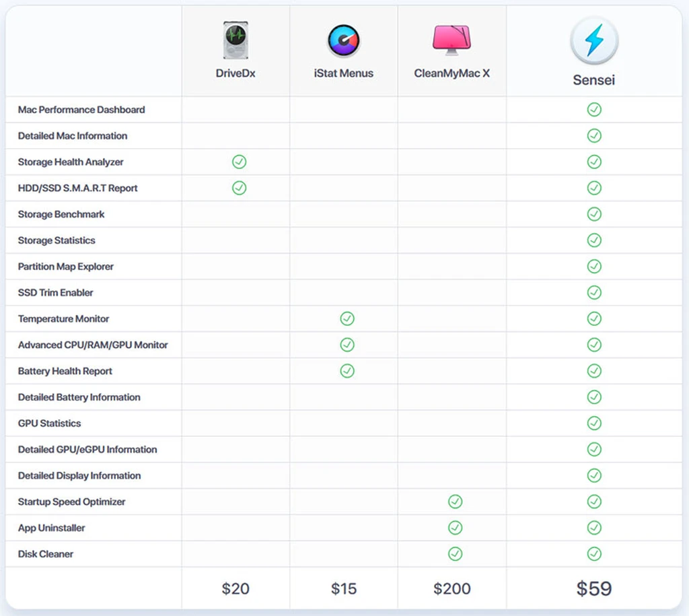This screenshot has width=689, height=616.
Task: Click Sensei check mark for Disk Cleaner
Action: click(594, 554)
